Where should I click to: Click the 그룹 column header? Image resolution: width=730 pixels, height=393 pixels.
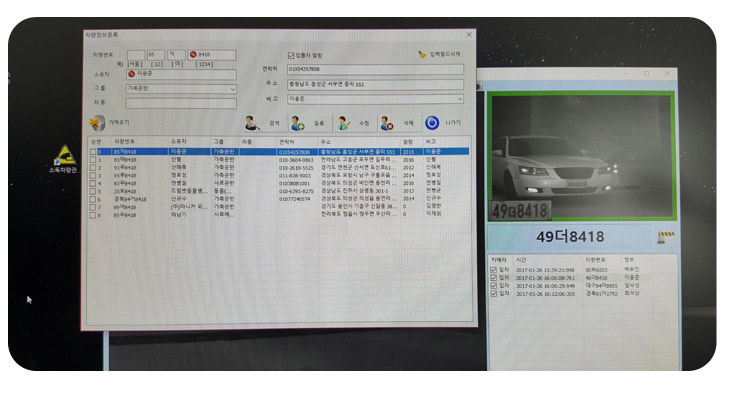coord(218,142)
